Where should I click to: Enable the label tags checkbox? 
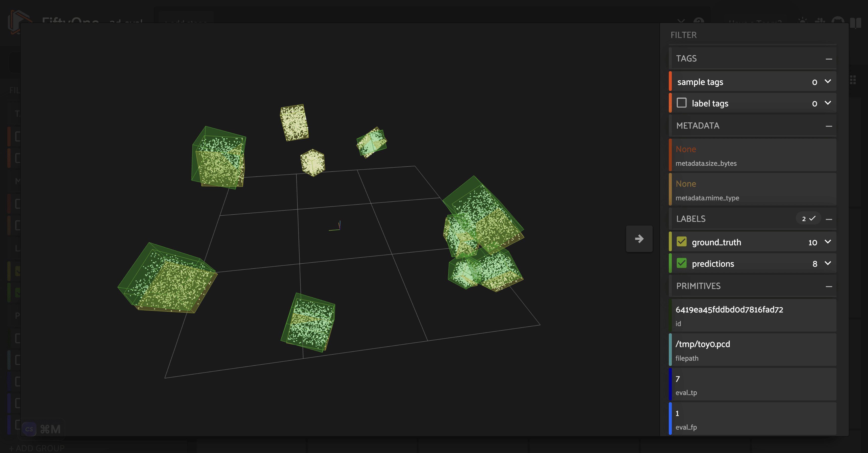point(681,103)
